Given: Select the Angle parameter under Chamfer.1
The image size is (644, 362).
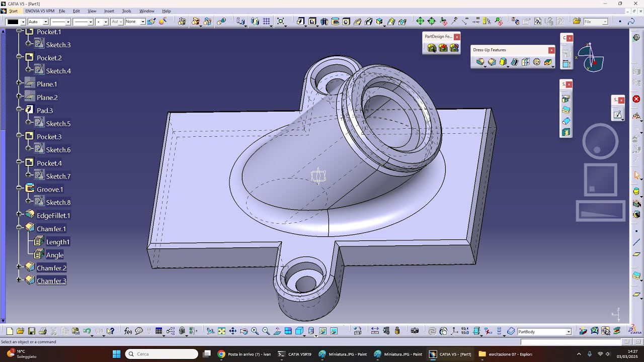Looking at the screenshot, I should pos(55,255).
